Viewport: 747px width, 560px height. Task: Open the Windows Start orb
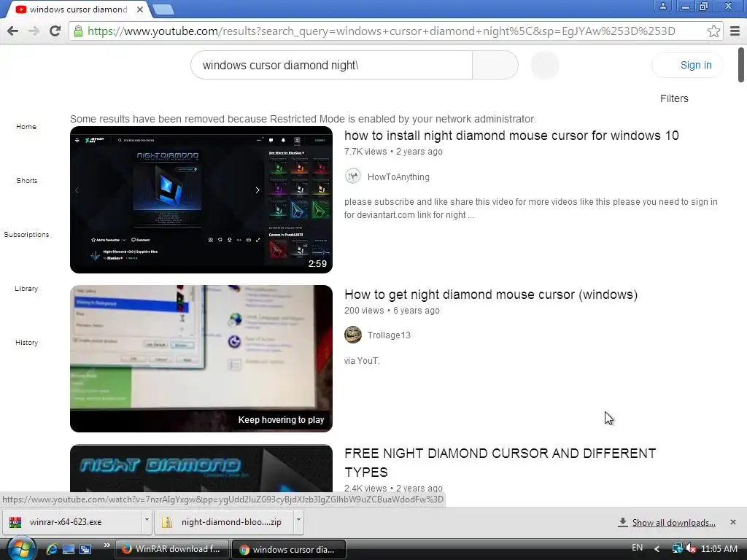click(21, 548)
